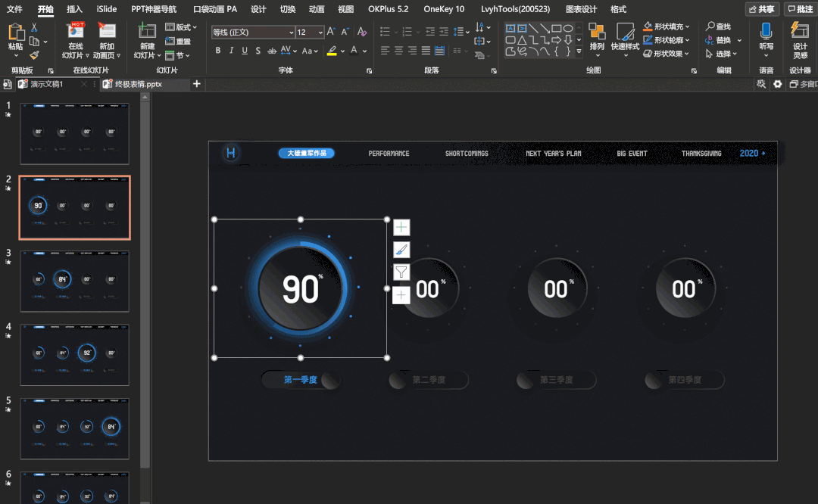This screenshot has height=504, width=818.
Task: Add a new document tab with plus
Action: click(x=197, y=84)
